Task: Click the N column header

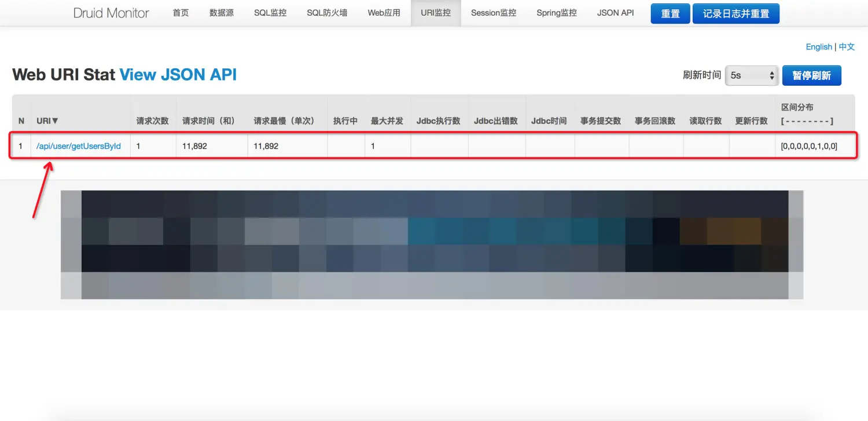Action: pos(21,121)
